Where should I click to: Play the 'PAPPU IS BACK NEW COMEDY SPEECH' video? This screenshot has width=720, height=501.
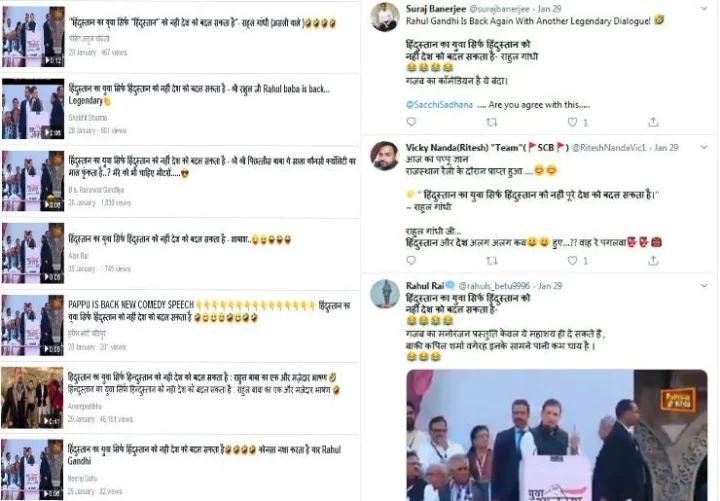click(33, 325)
